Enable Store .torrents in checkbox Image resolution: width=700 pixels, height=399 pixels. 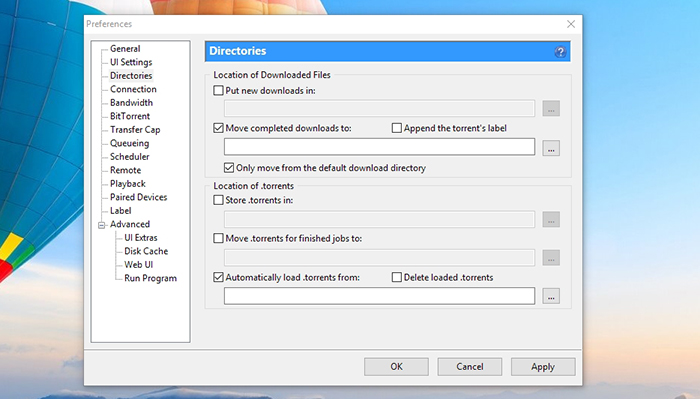click(218, 200)
